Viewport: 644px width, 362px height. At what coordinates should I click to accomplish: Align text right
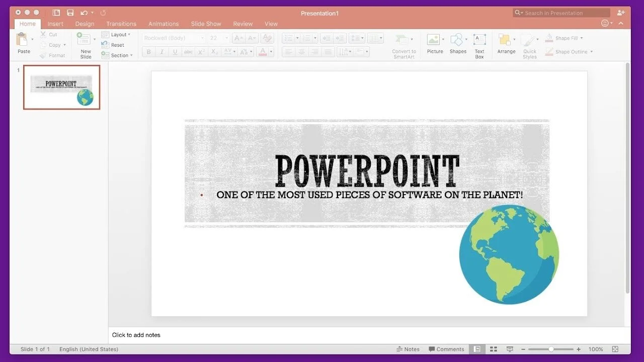click(x=315, y=52)
